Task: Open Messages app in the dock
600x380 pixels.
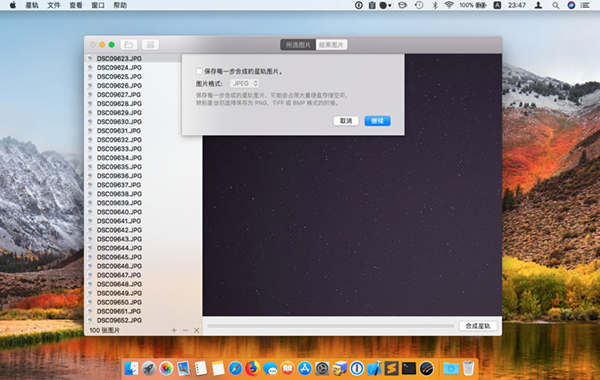Action: pos(270,369)
